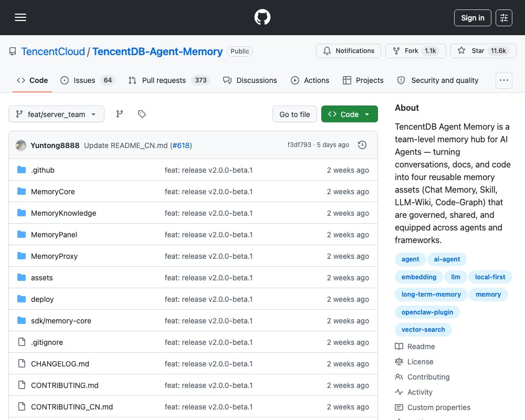Select the long-term-memory topic tag
The height and width of the screenshot is (420, 525).
pos(431,295)
